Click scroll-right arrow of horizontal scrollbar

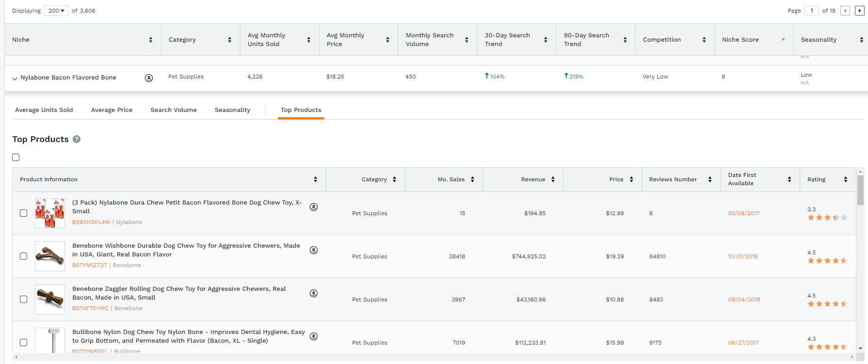click(x=852, y=357)
